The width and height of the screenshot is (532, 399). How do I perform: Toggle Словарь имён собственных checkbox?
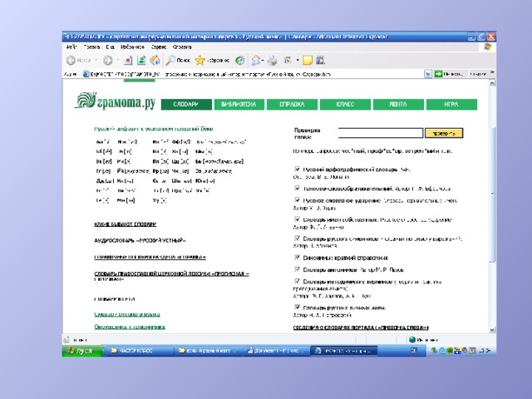tap(298, 219)
